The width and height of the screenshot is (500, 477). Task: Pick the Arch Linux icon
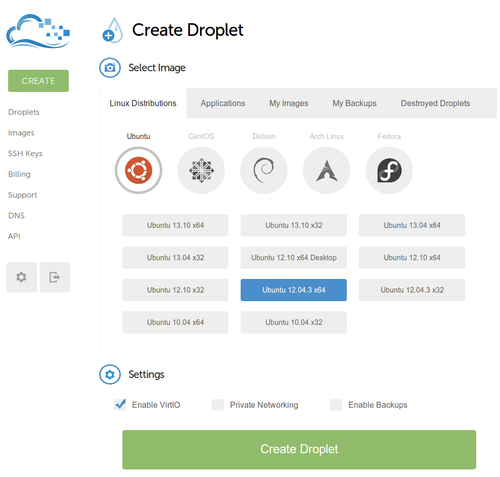click(x=326, y=170)
